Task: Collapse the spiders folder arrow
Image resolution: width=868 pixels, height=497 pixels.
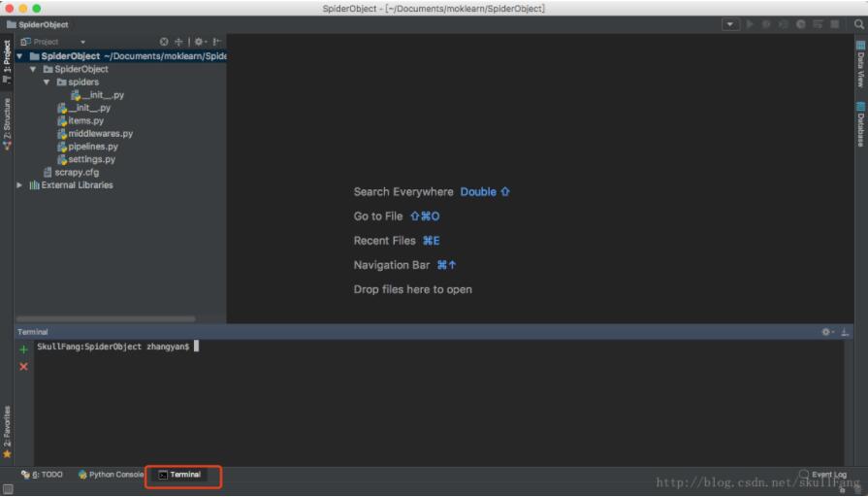Action: pos(47,82)
